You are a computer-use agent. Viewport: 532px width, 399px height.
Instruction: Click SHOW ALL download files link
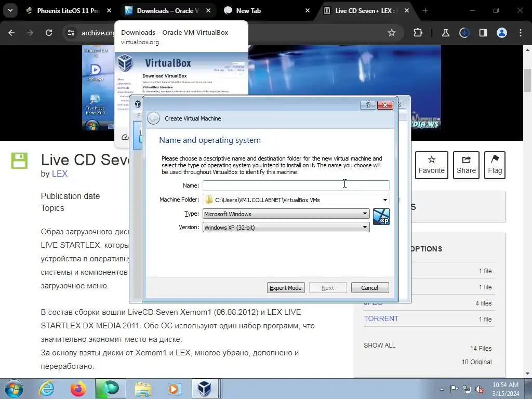379,345
